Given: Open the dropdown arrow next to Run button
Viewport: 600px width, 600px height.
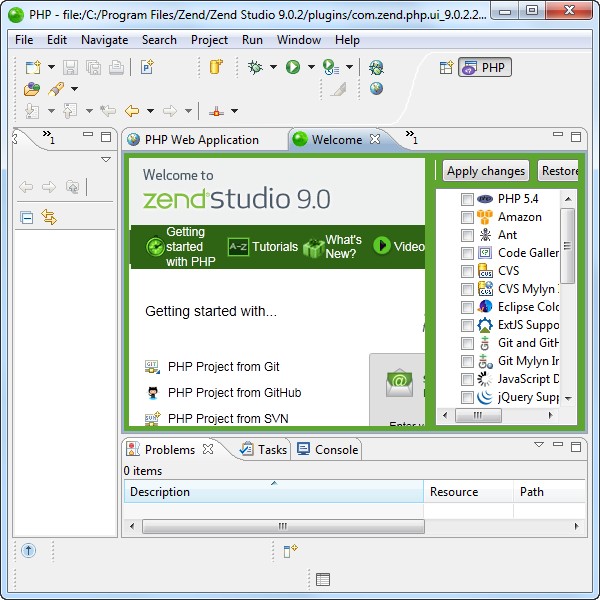Looking at the screenshot, I should point(311,68).
